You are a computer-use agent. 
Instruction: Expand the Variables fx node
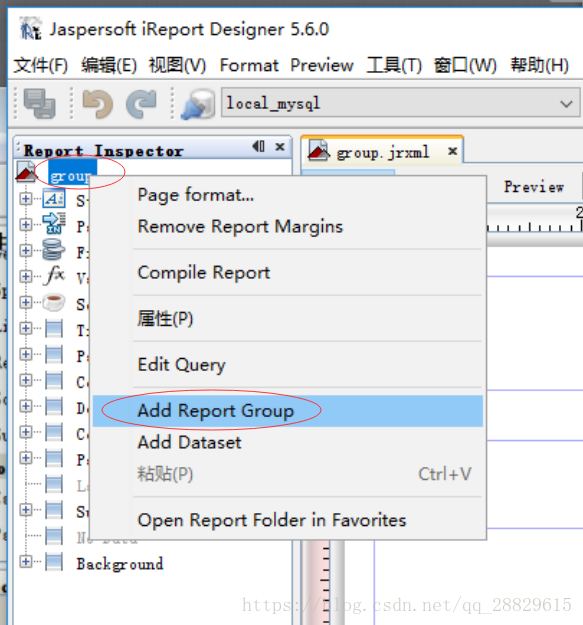tap(26, 276)
